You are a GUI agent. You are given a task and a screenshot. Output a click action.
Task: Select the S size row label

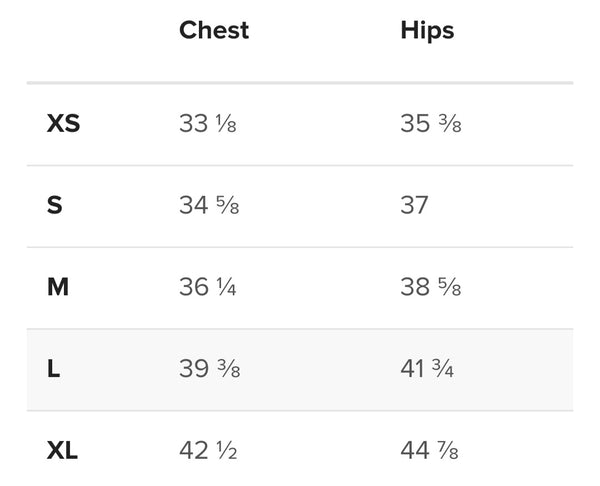[x=54, y=205]
